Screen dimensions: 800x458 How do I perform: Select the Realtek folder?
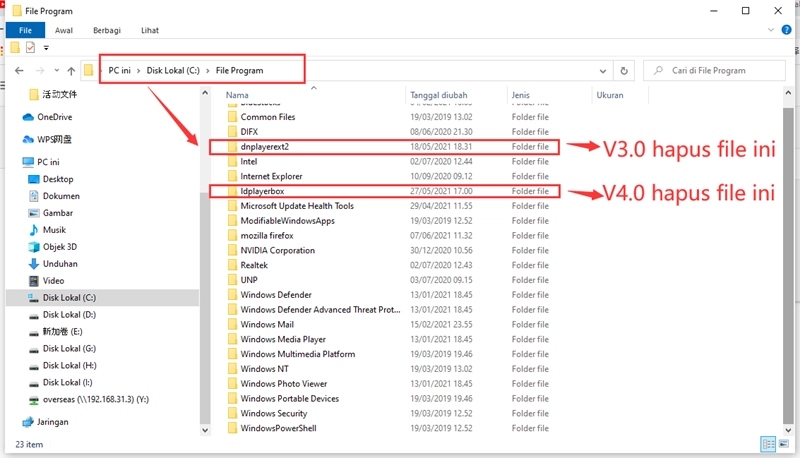click(254, 265)
